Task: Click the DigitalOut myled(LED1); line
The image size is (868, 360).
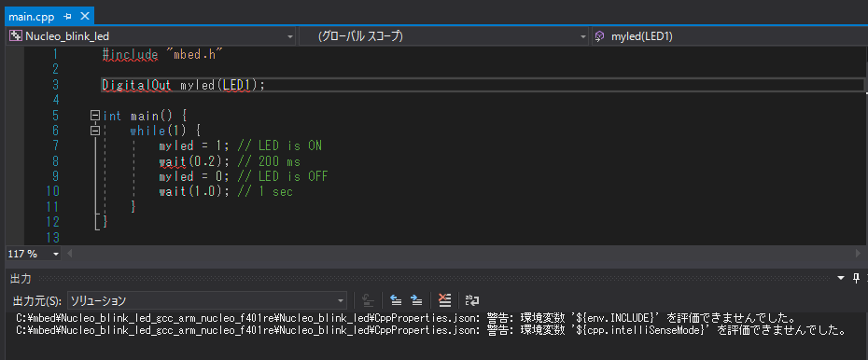Action: 184,85
